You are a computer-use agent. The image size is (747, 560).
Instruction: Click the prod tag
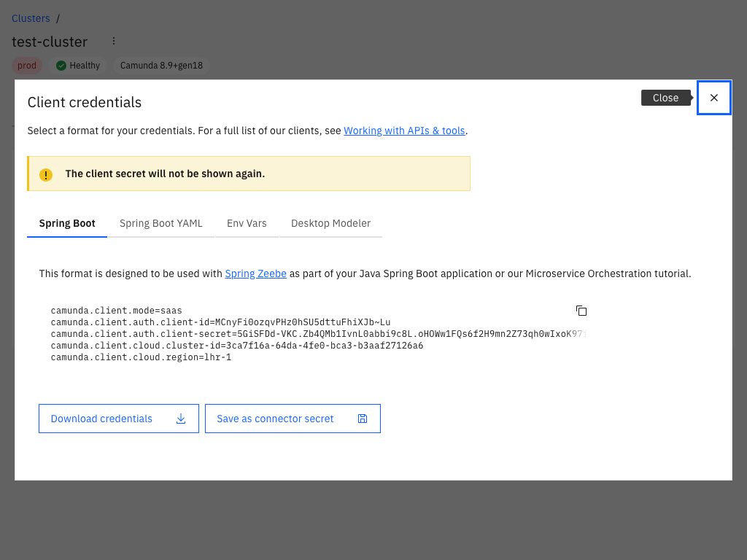[x=27, y=66]
